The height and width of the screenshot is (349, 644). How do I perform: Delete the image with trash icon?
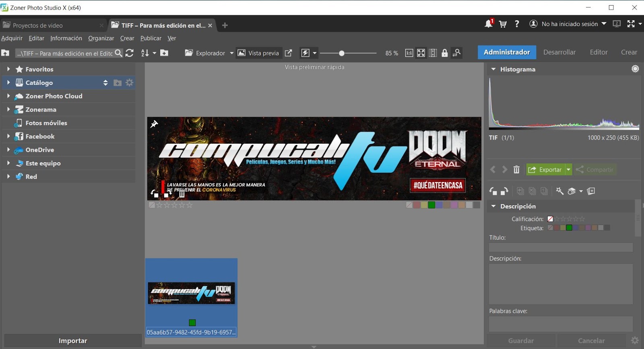(x=516, y=169)
